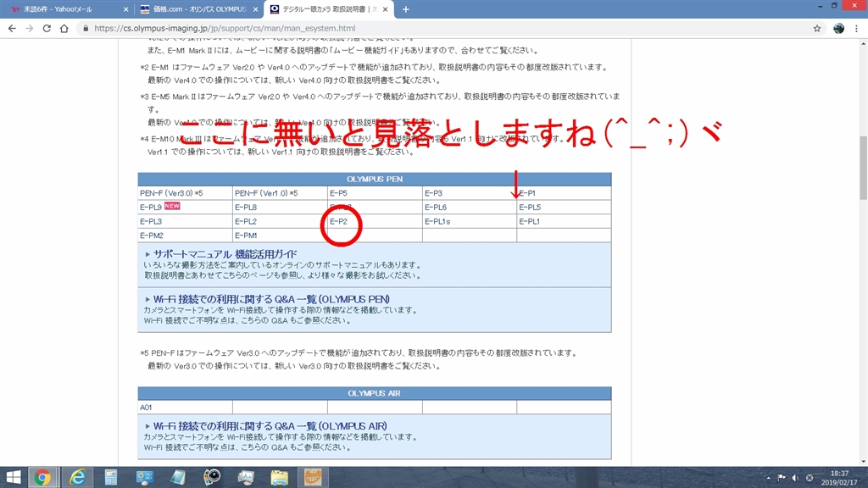Screen dimensions: 868x488
Task: Click the network error tray icon
Action: [x=810, y=478]
